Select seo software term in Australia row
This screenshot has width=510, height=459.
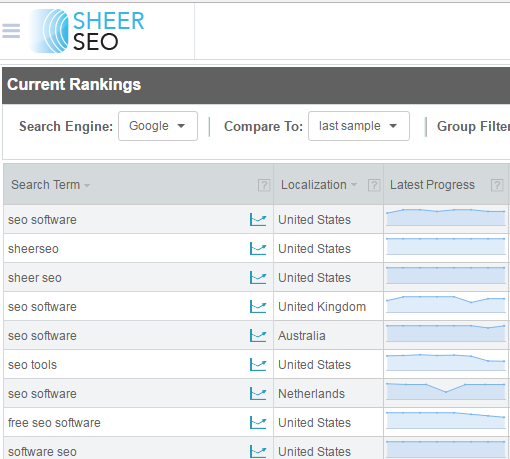pos(42,336)
